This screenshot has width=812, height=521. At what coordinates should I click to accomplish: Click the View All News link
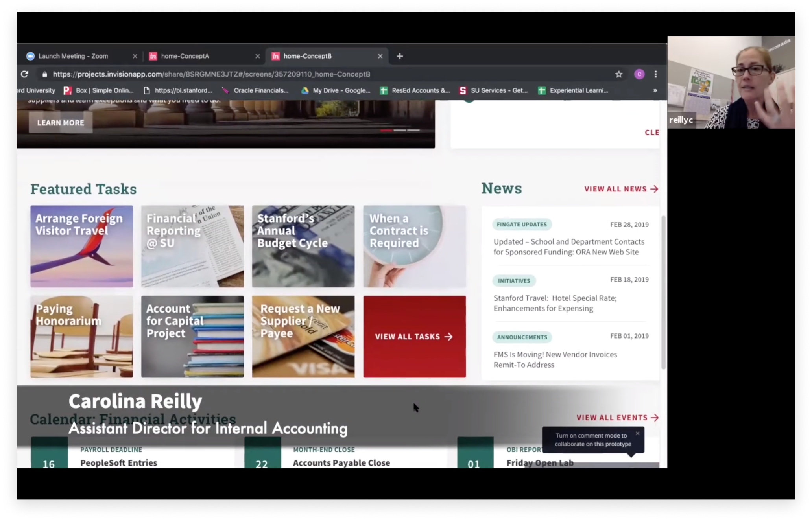point(621,189)
